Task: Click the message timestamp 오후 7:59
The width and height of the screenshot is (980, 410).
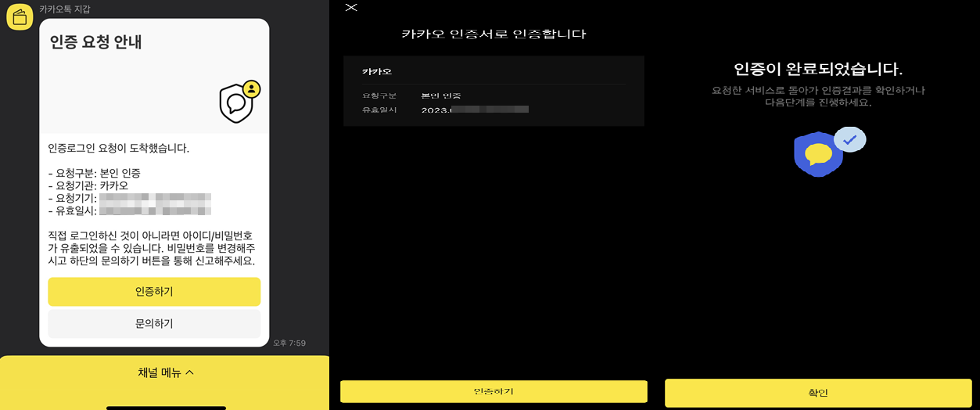Action: pos(289,343)
